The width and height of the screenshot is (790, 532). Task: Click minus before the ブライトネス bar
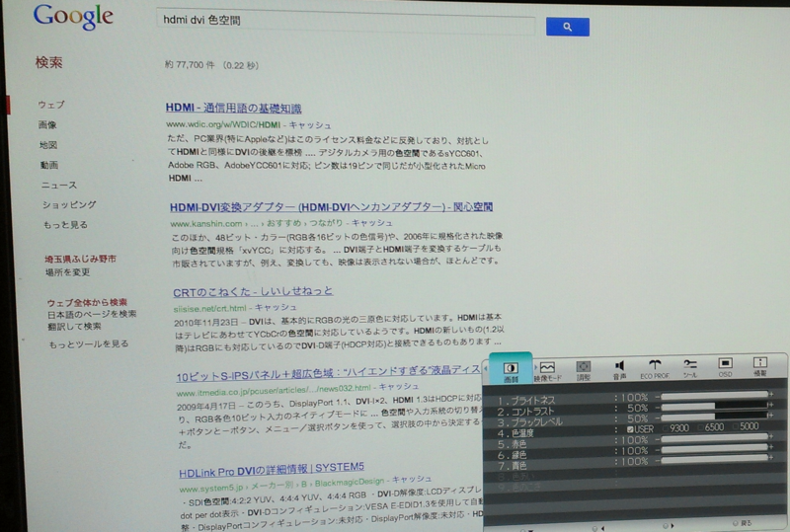click(x=658, y=397)
